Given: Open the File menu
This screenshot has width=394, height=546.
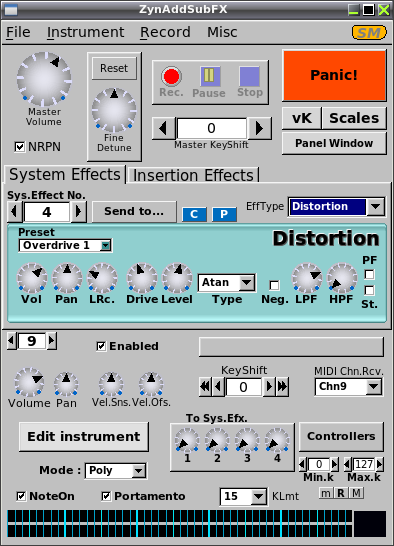Looking at the screenshot, I should 18,32.
